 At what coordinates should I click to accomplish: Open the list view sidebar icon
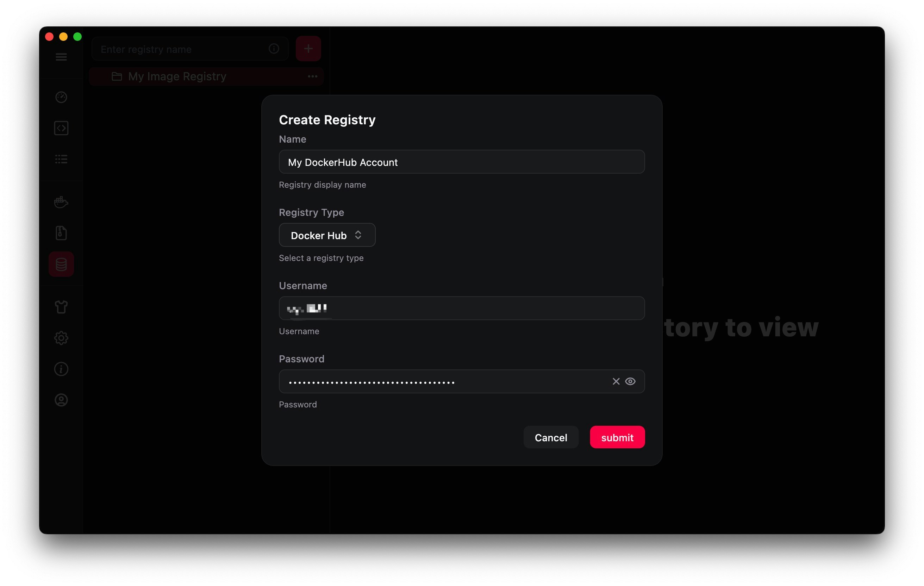[61, 159]
